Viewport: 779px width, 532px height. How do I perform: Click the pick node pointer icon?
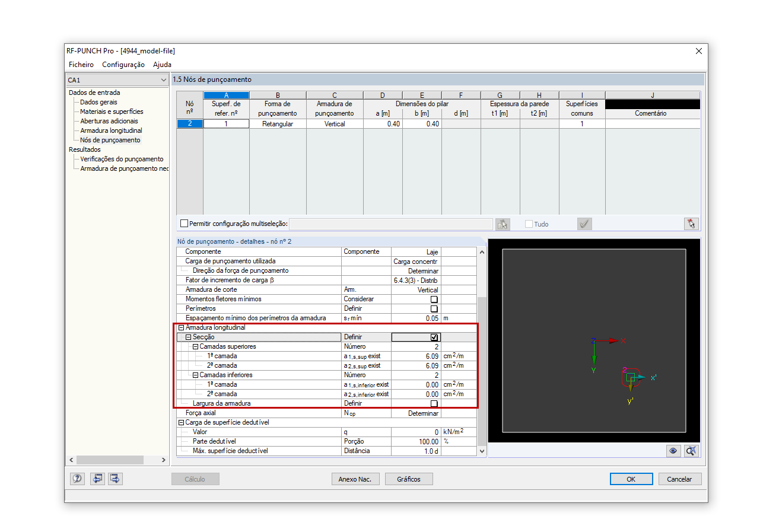pos(691,224)
